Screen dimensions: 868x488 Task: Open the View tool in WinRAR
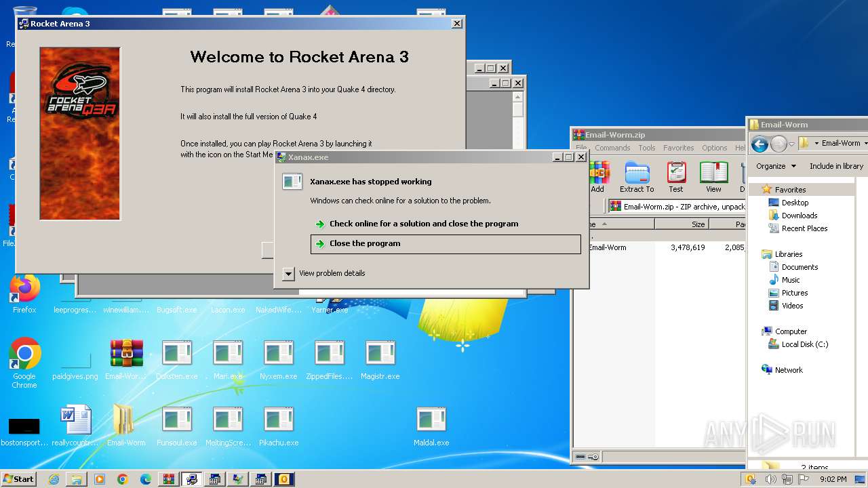(x=713, y=178)
